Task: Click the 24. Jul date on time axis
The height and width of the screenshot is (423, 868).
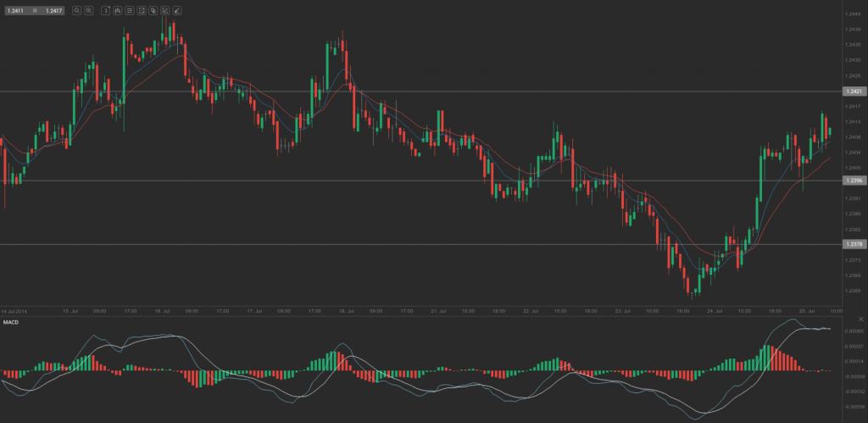Action: [x=714, y=311]
